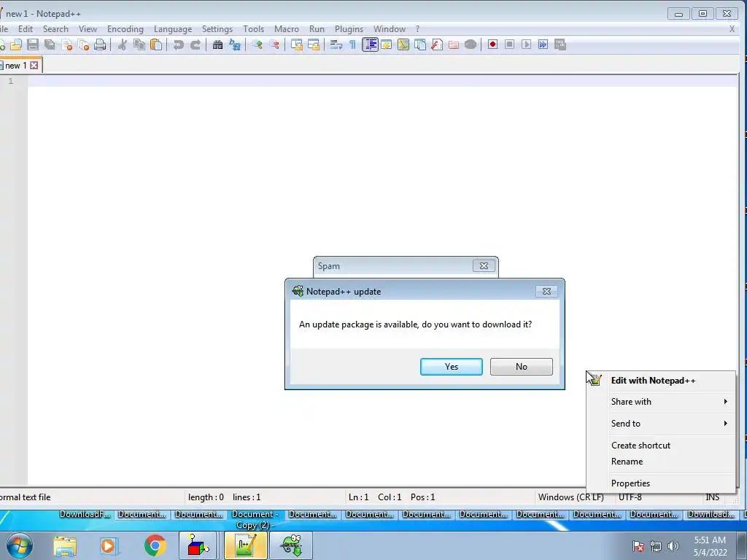Viewport: 747px width, 560px height.
Task: Open the Window menu
Action: (x=390, y=29)
